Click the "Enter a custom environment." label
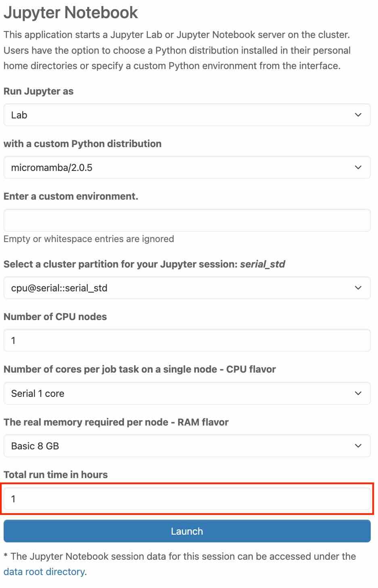This screenshot has height=588, width=378. pyautogui.click(x=71, y=196)
